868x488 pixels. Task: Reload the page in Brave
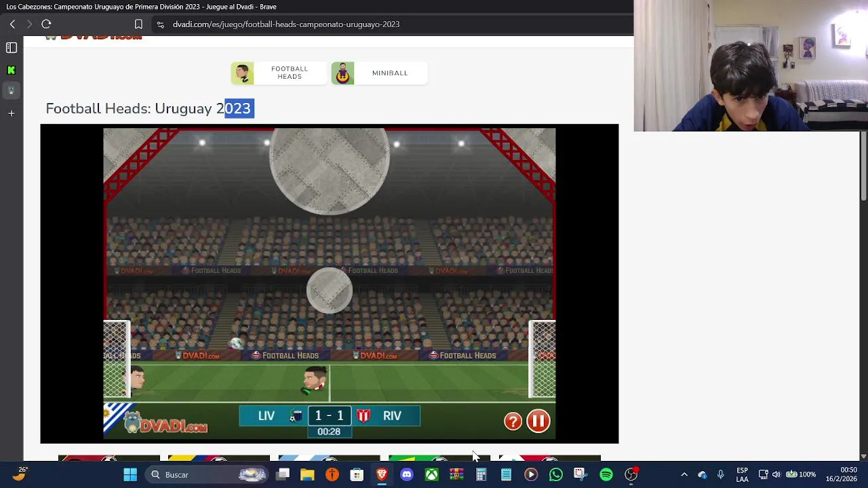[46, 24]
